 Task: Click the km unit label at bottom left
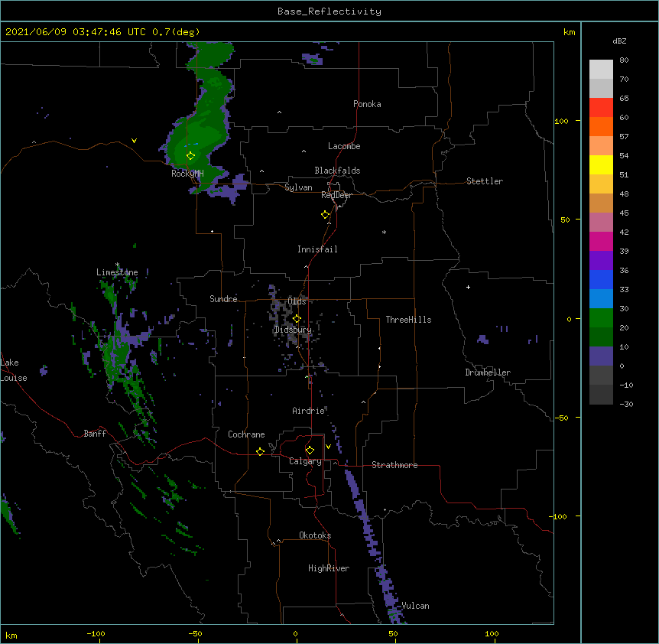tap(11, 636)
